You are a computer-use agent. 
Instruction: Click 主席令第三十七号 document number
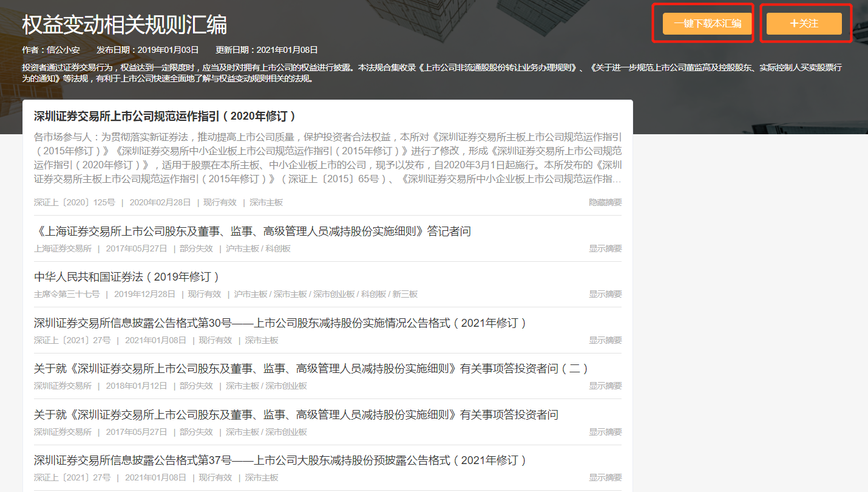point(67,294)
